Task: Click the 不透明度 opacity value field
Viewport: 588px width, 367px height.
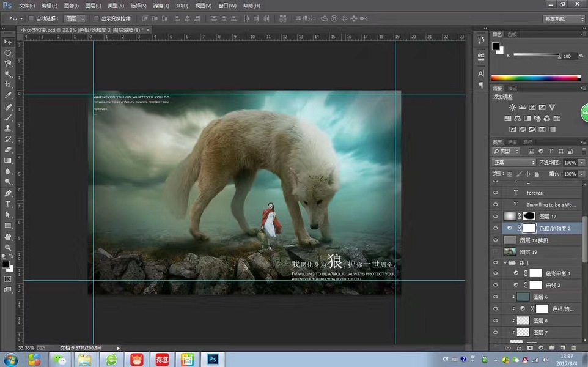Action: (569, 163)
